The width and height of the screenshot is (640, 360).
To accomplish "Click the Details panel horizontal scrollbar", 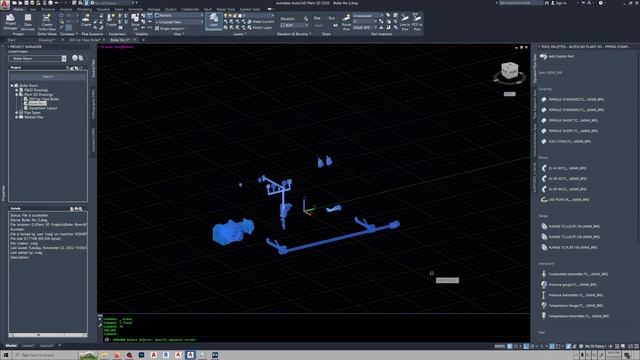I will pyautogui.click(x=48, y=335).
